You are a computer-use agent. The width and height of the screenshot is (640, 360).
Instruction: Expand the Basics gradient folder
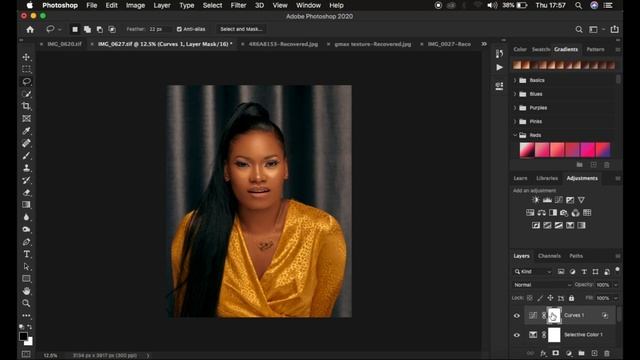515,80
